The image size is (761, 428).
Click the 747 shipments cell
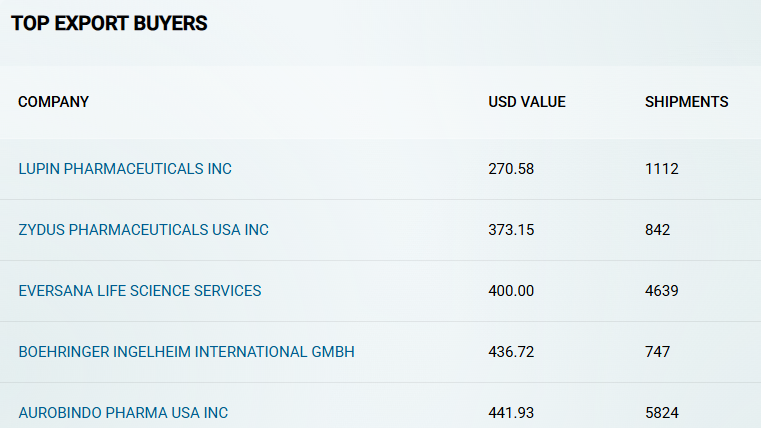pyautogui.click(x=657, y=352)
